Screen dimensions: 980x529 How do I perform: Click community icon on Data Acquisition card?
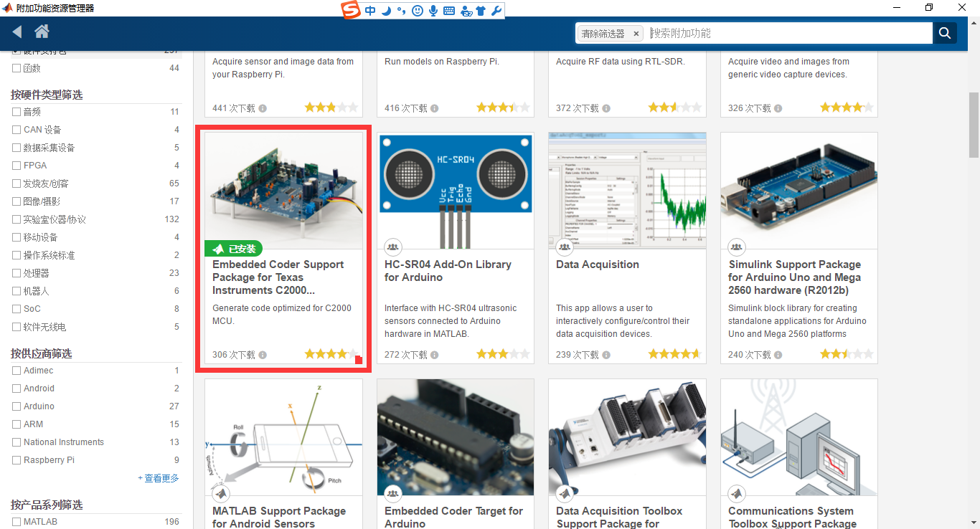(x=565, y=247)
